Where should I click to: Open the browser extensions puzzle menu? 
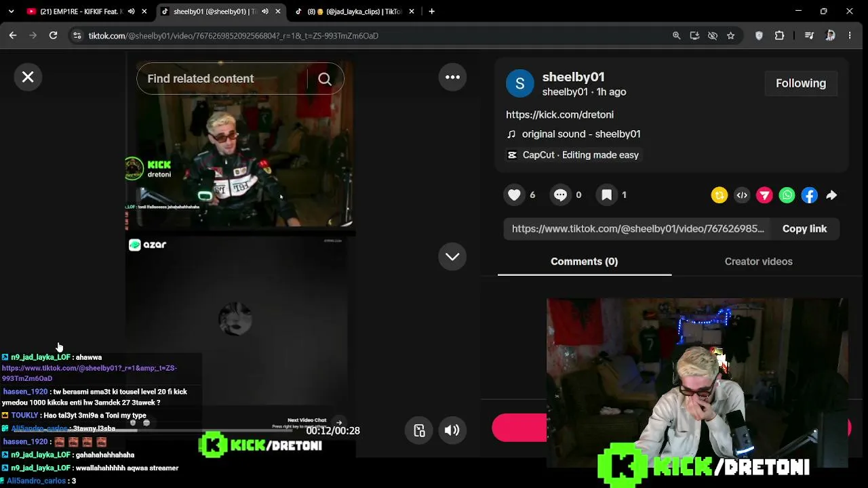pyautogui.click(x=779, y=36)
